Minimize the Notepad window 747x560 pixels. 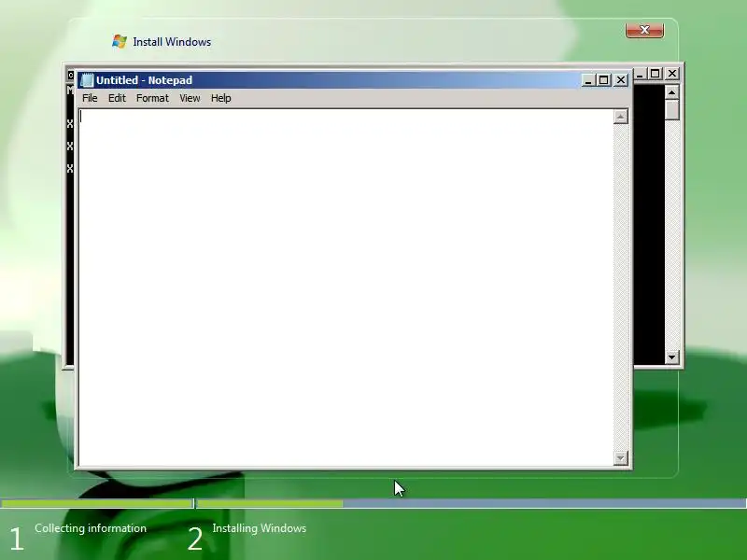[588, 80]
